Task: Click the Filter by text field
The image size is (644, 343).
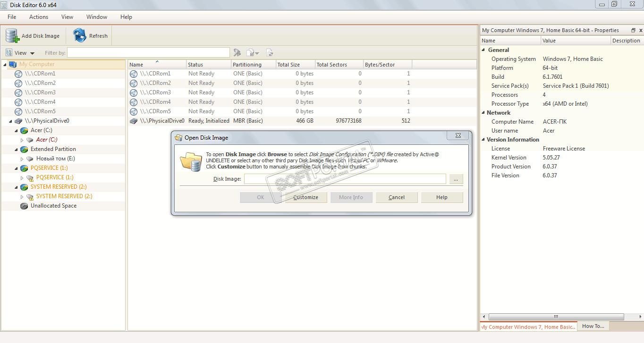Action: pos(148,52)
